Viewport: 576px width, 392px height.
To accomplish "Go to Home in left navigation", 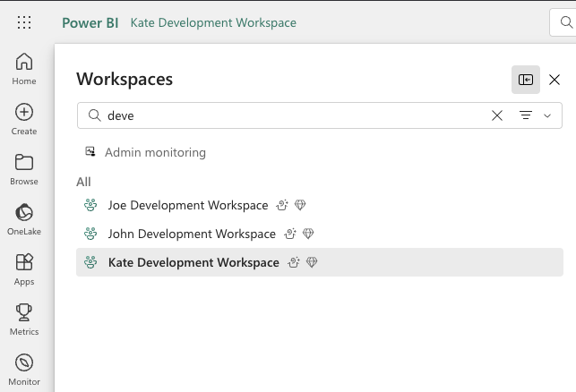I will 24,69.
